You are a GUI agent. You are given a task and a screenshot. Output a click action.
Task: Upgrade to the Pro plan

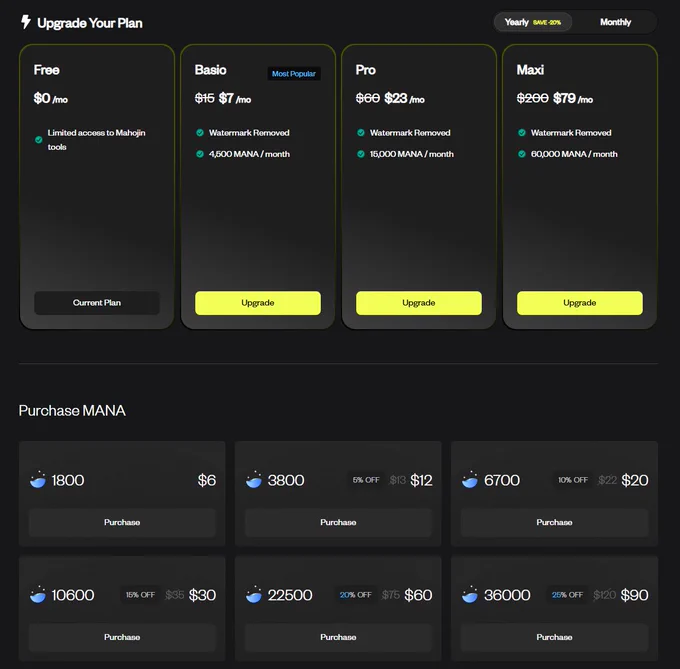click(x=418, y=303)
